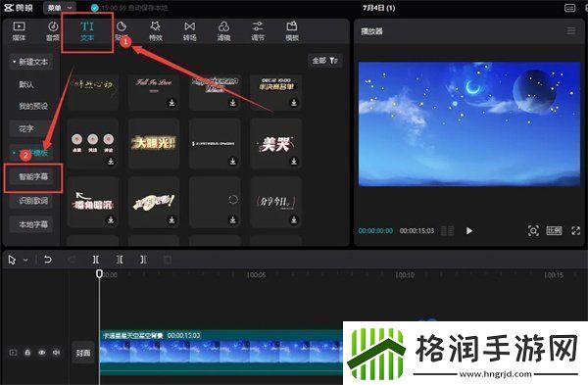588x385 pixels.
Task: Open 识别歌词 lyrics recognition
Action: click(x=31, y=201)
